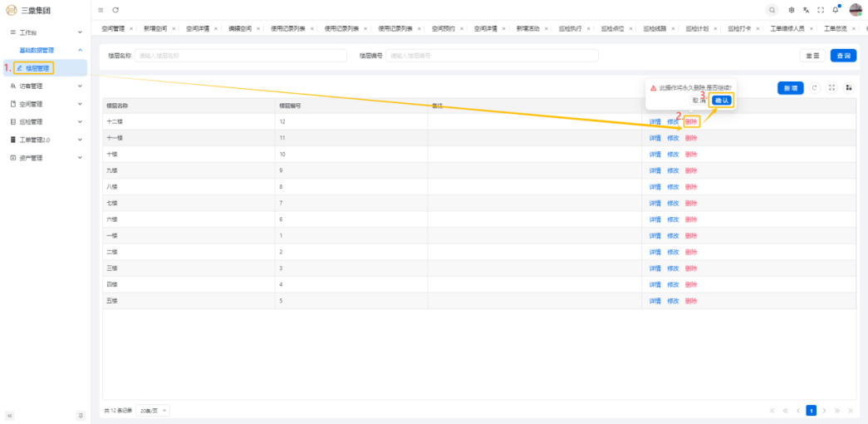Click the search magnifier icon in header

772,10
